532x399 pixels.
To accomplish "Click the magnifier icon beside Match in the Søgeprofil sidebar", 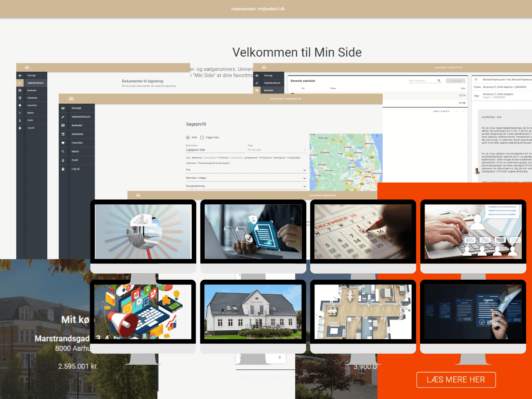I will pyautogui.click(x=63, y=151).
